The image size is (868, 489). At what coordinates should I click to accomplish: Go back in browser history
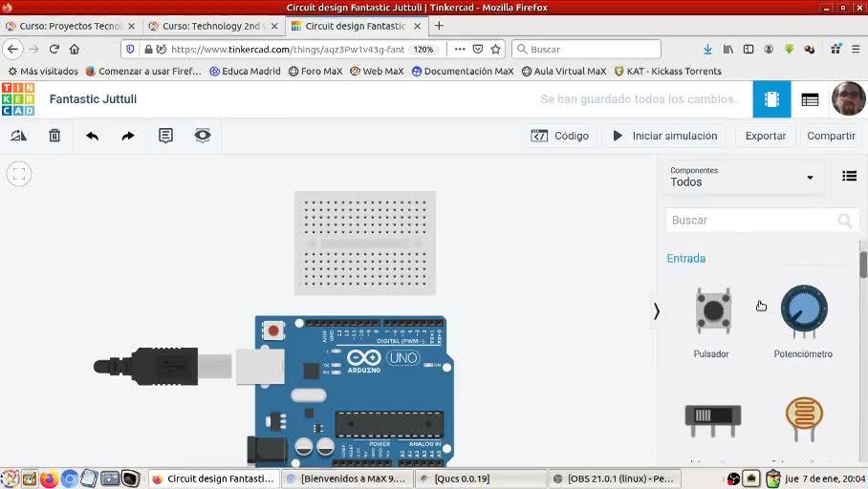(12, 50)
